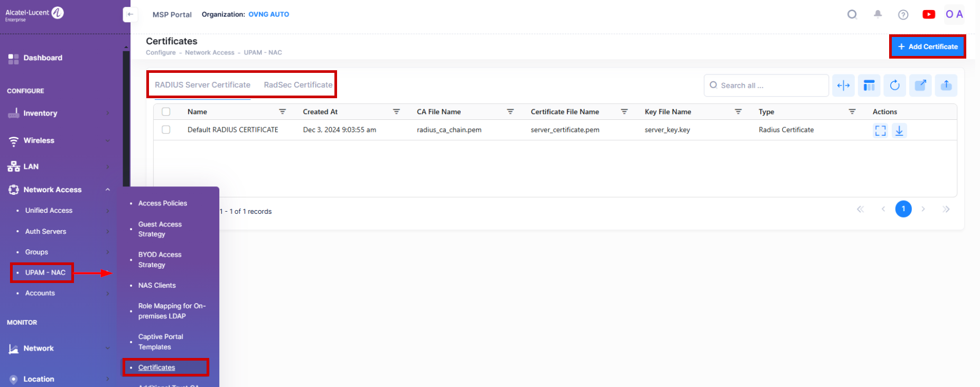Screen dimensions: 980x387
Task: Click the refresh table icon
Action: click(x=894, y=85)
